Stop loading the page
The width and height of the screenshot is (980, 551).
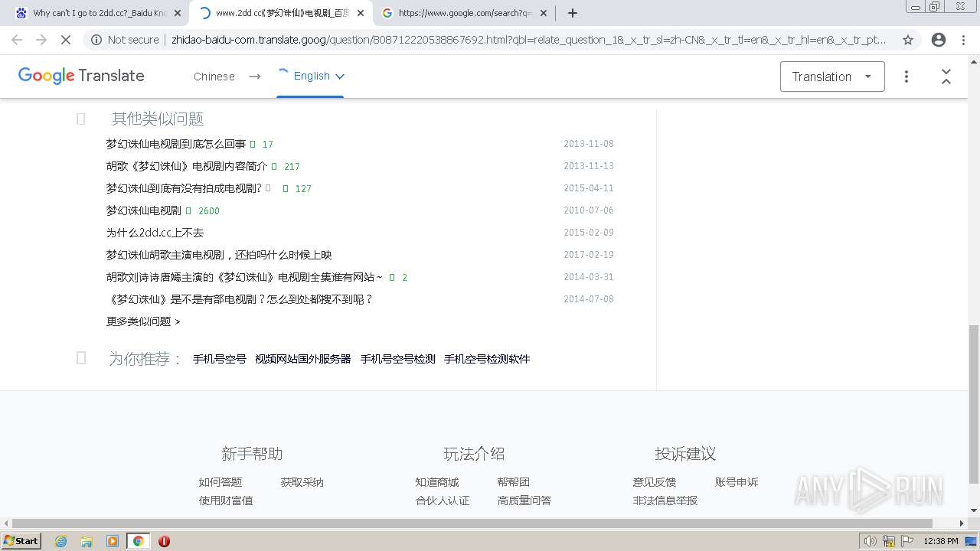coord(66,40)
